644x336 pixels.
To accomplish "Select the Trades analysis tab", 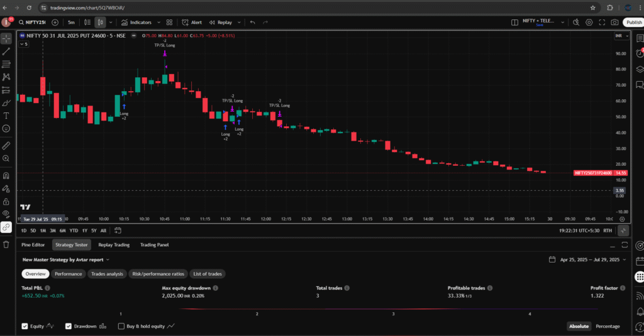I will click(x=107, y=274).
